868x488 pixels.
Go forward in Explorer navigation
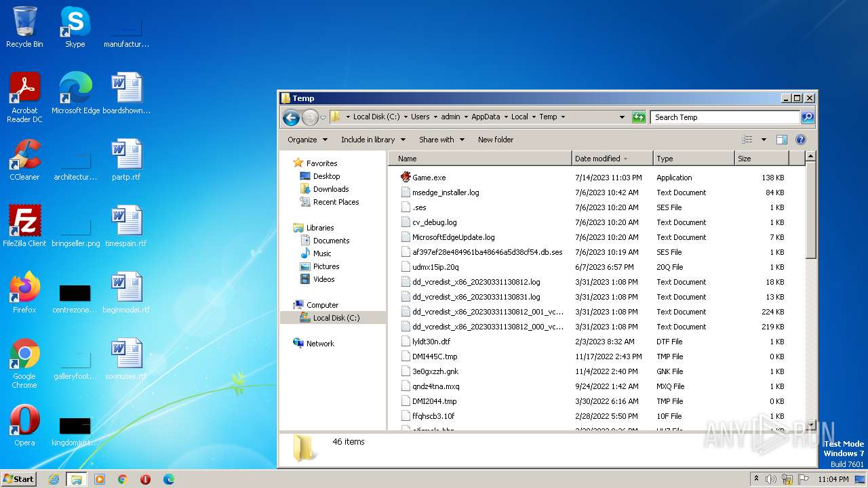(x=310, y=117)
